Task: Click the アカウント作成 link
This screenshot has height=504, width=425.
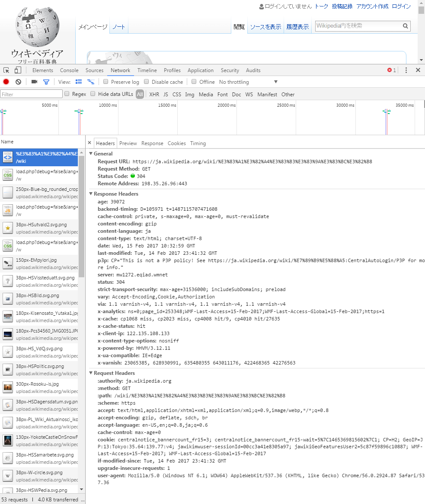Action: tap(372, 6)
